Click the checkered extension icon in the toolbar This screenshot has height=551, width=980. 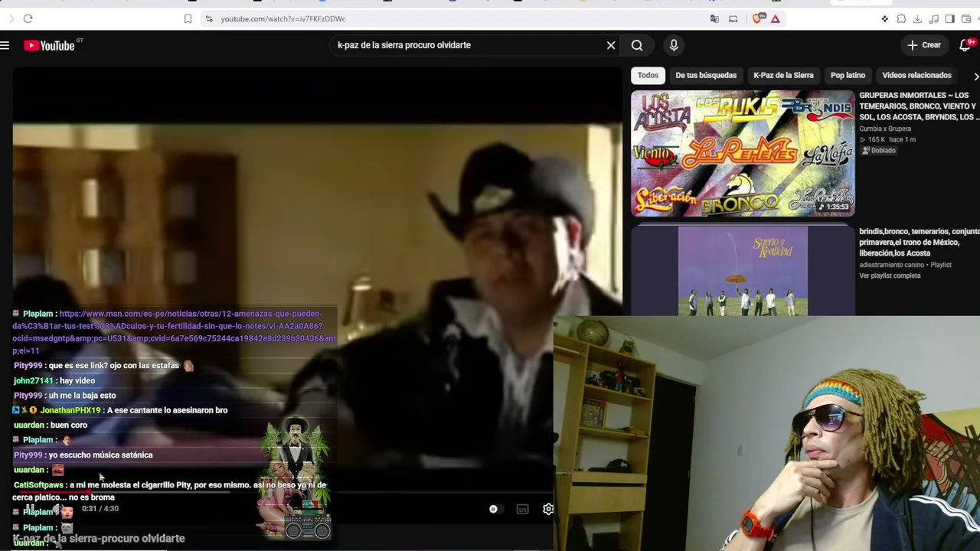coord(885,18)
